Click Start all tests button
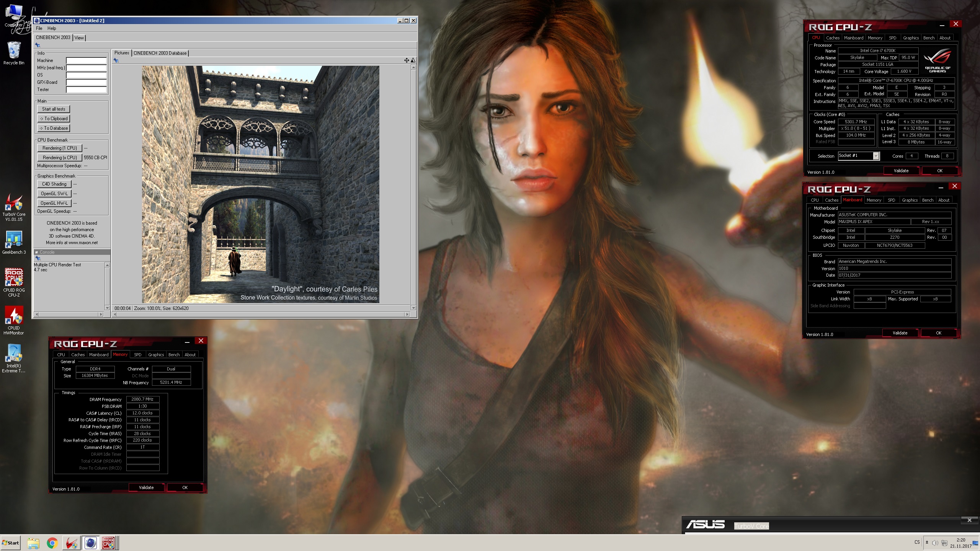The width and height of the screenshot is (980, 551). [54, 109]
